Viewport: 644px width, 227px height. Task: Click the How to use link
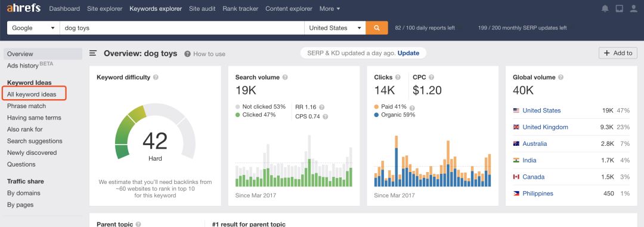click(x=209, y=54)
